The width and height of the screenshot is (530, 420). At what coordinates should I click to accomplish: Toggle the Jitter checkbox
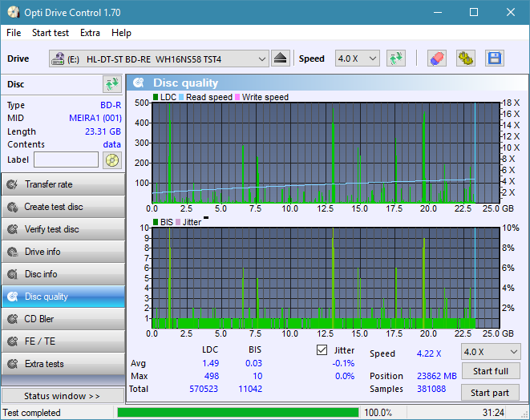tap(322, 350)
